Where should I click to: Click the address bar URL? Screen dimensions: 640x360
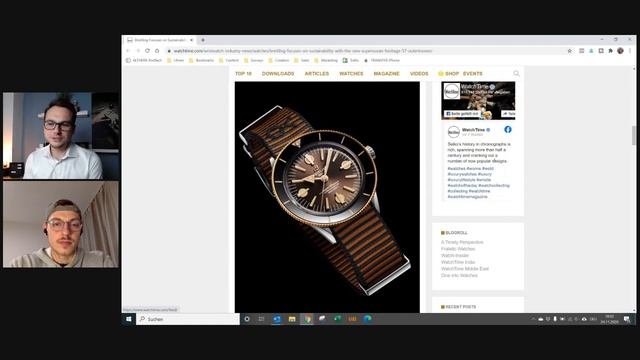tap(302, 51)
